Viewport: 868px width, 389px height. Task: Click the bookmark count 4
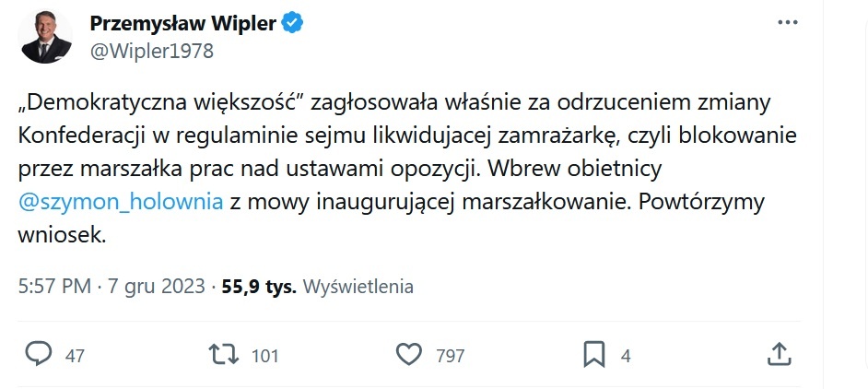coord(626,356)
